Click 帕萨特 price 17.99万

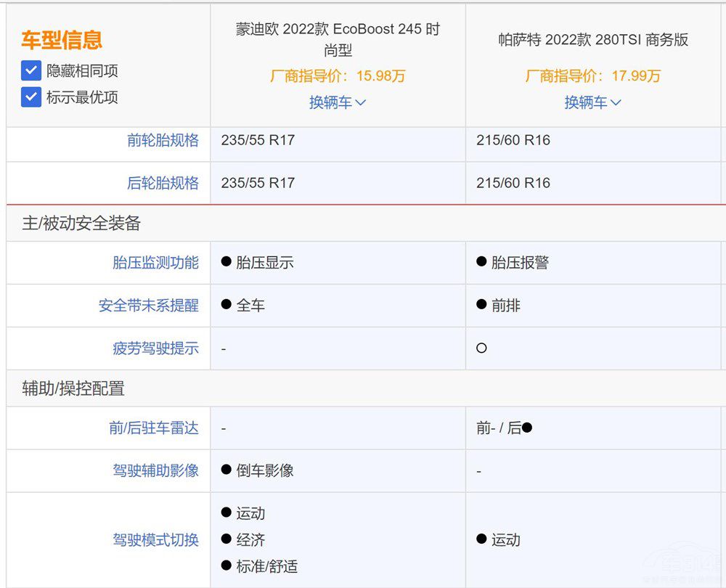click(x=592, y=76)
